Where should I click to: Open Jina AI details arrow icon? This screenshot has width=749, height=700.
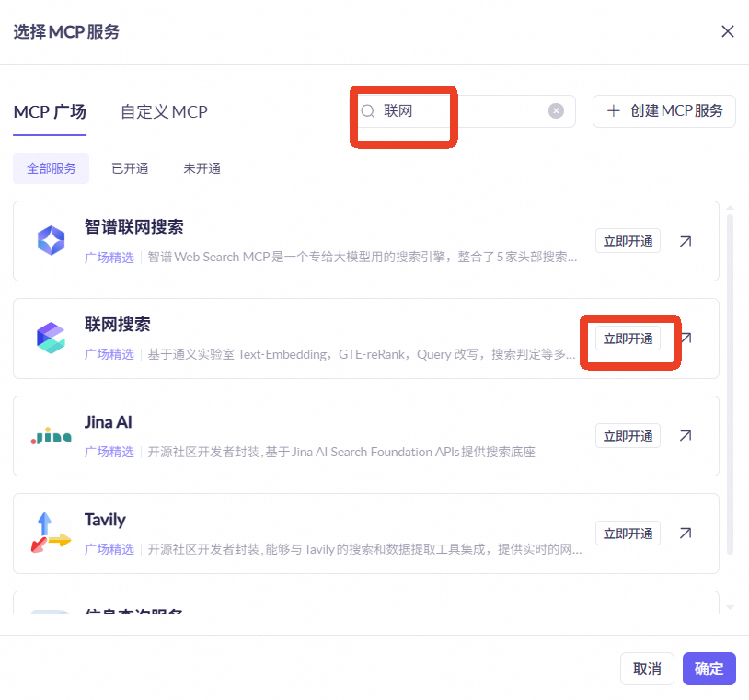pos(686,435)
